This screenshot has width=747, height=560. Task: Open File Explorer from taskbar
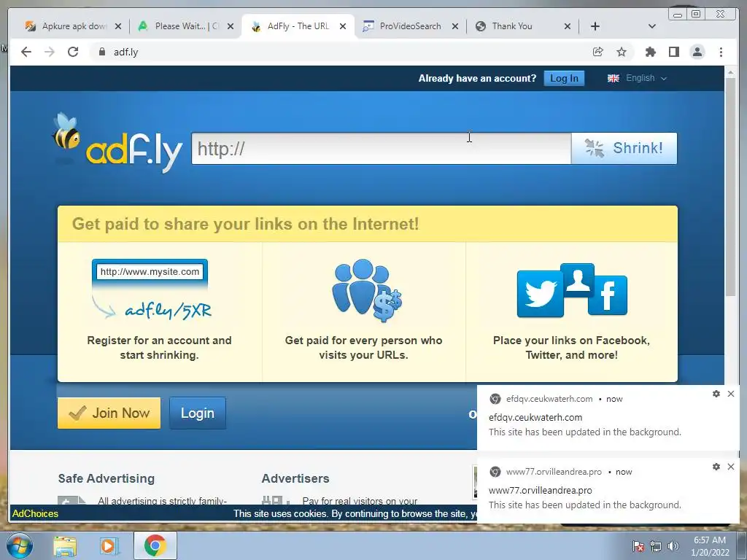click(65, 545)
